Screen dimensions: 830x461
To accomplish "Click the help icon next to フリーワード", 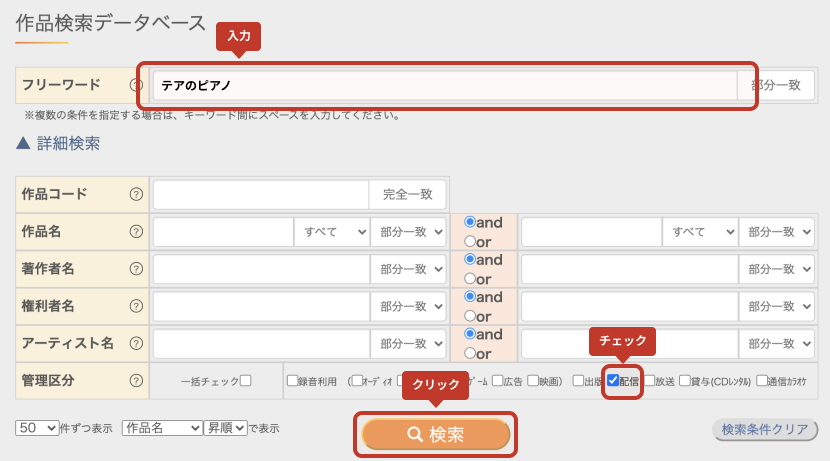I will 136,86.
